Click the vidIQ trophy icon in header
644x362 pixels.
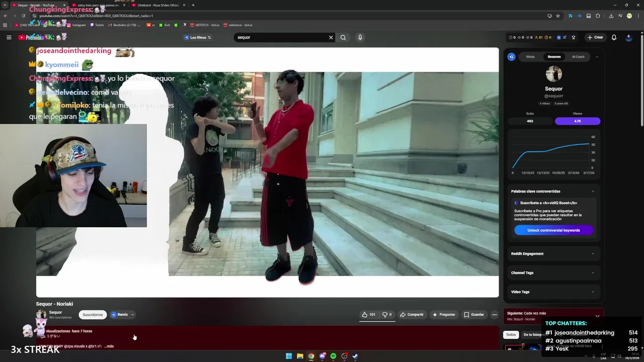(x=573, y=37)
